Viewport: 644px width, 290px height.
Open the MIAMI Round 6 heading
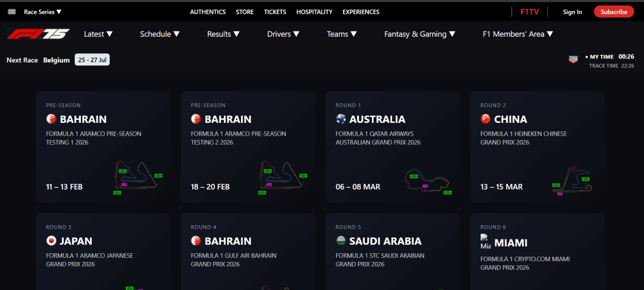click(511, 243)
